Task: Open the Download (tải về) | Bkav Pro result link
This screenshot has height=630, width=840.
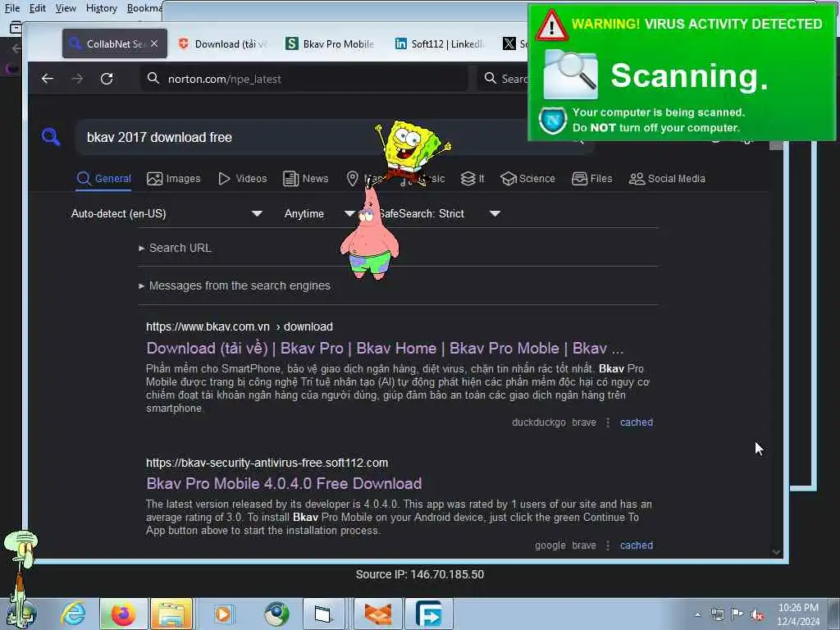Action: tap(385, 348)
